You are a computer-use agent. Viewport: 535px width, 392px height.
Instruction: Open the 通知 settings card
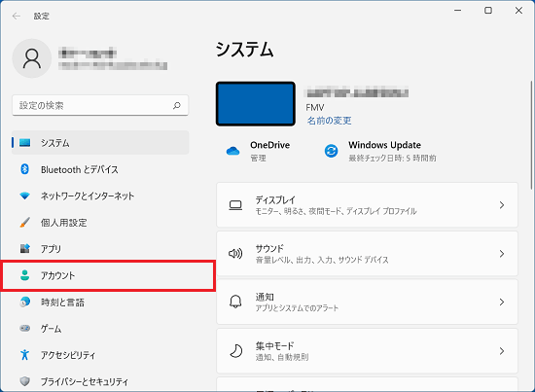(367, 302)
